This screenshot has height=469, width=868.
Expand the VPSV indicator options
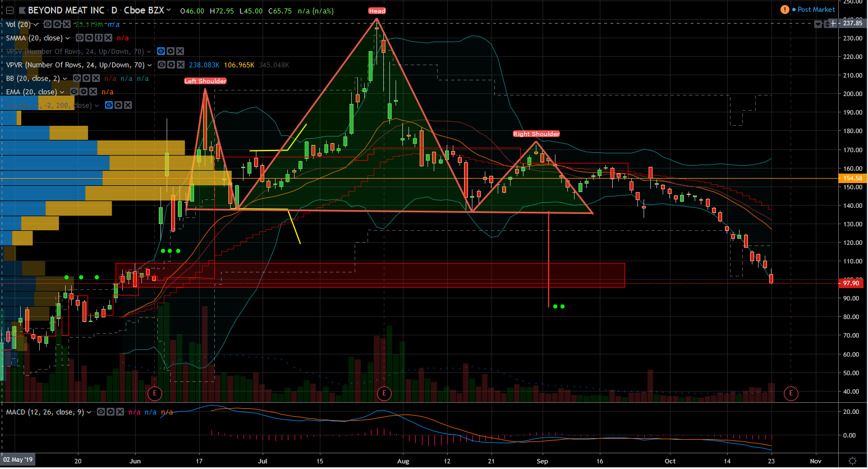(149, 52)
